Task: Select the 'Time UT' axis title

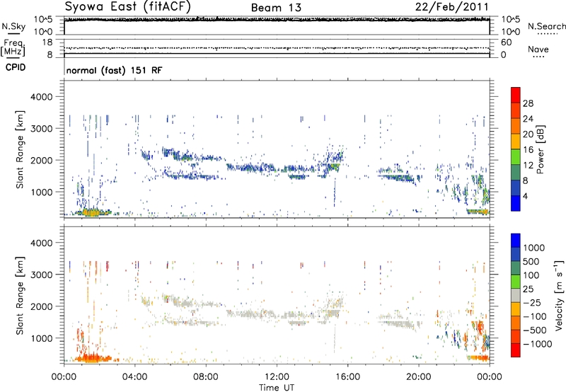Action: point(277,388)
